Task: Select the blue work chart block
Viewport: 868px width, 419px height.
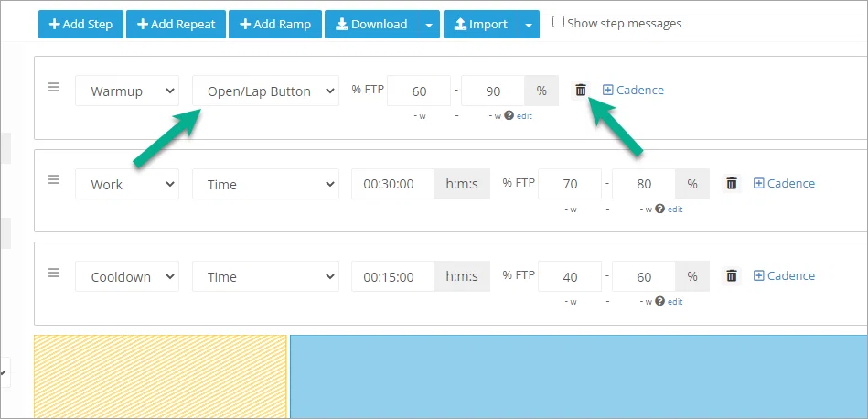Action: coord(578,376)
